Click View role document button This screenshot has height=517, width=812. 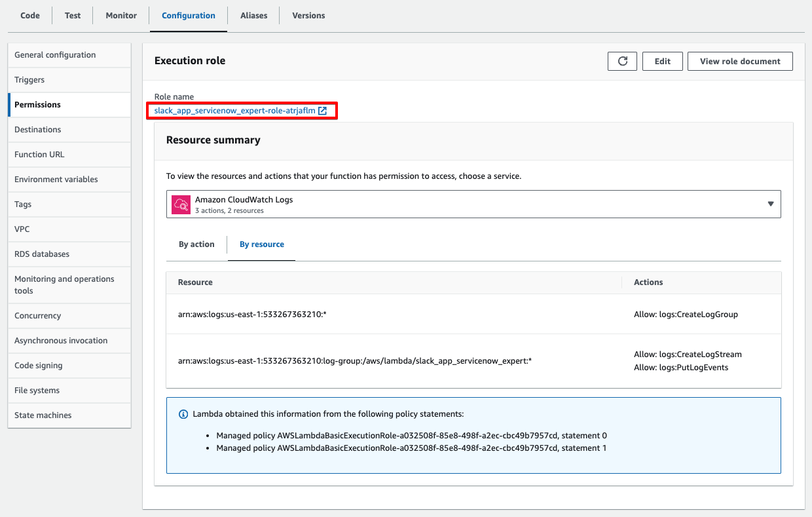pos(740,61)
